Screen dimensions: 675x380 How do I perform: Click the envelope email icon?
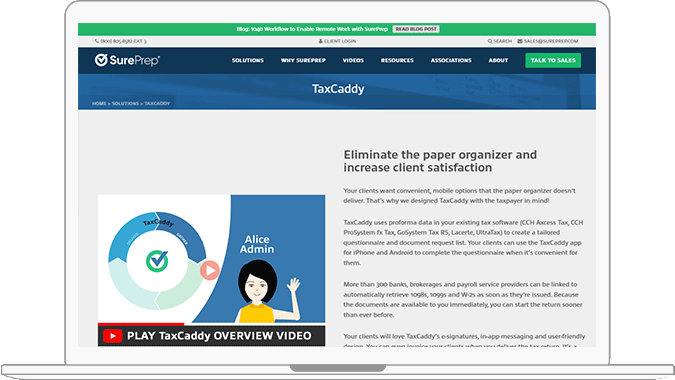point(520,41)
